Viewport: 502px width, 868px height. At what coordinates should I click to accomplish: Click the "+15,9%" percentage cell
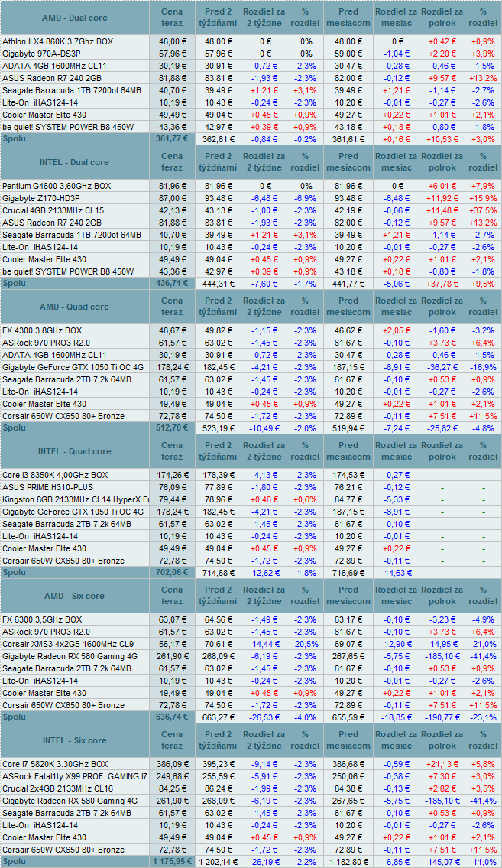(484, 198)
